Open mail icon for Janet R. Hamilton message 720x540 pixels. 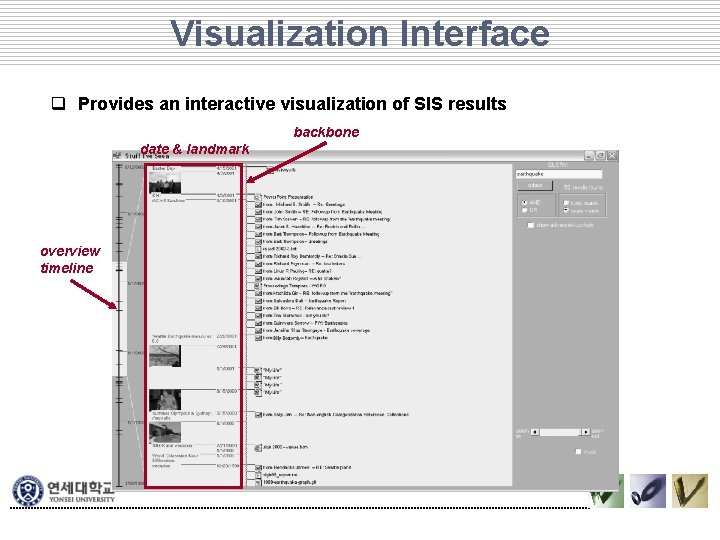(259, 227)
